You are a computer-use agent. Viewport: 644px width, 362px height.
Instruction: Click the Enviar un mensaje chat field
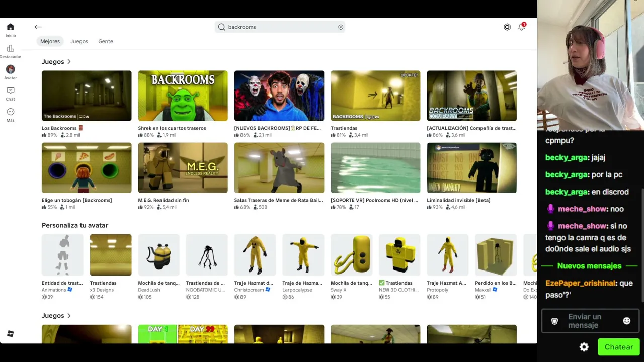[590, 321]
